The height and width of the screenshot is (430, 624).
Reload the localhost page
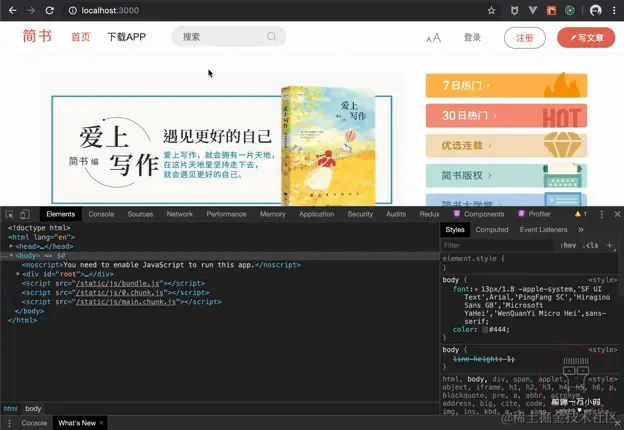click(x=49, y=10)
